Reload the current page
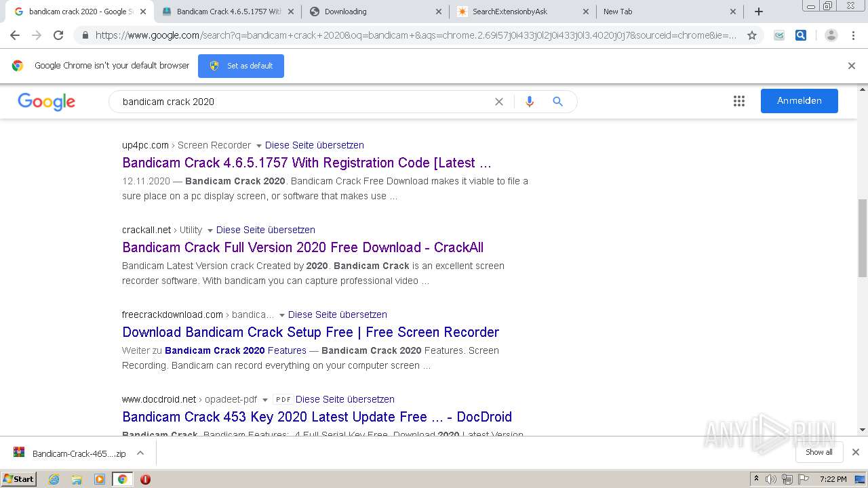The image size is (868, 488). click(x=58, y=35)
